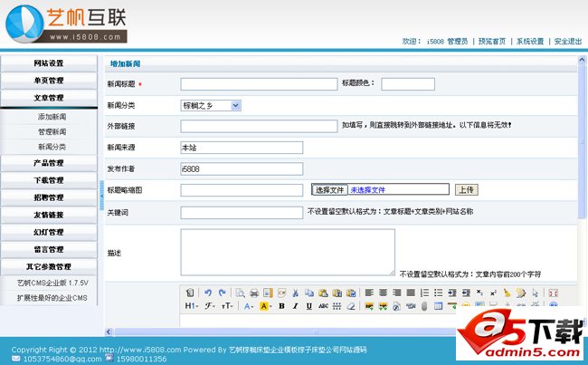
Task: Click the 安全退出 logout link
Action: point(567,42)
